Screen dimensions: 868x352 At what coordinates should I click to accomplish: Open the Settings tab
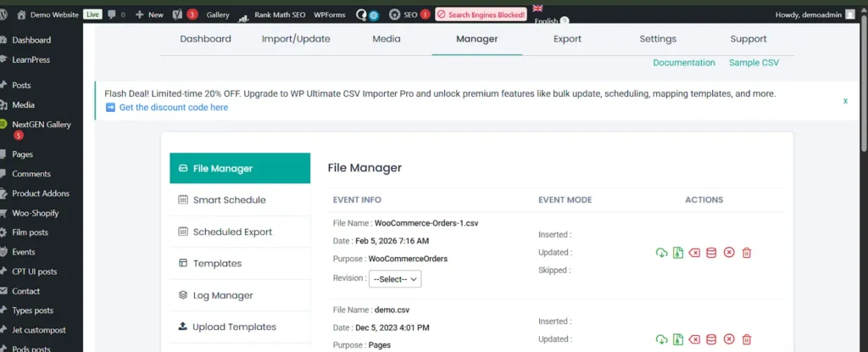pyautogui.click(x=658, y=39)
